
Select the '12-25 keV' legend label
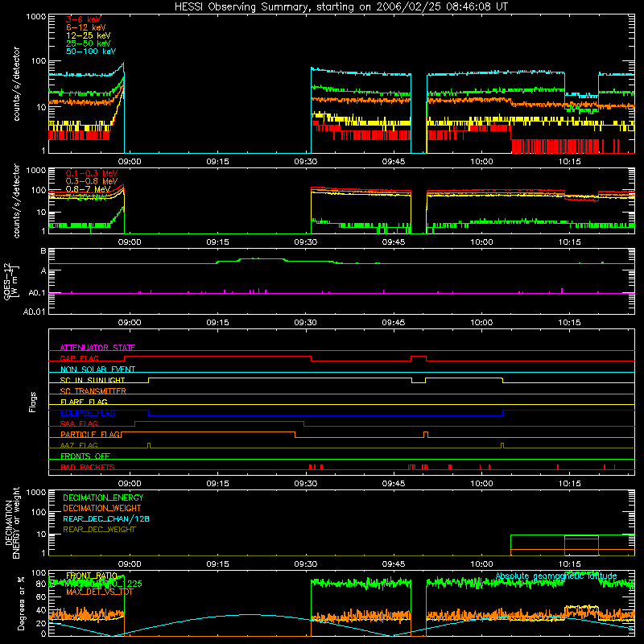(x=89, y=35)
